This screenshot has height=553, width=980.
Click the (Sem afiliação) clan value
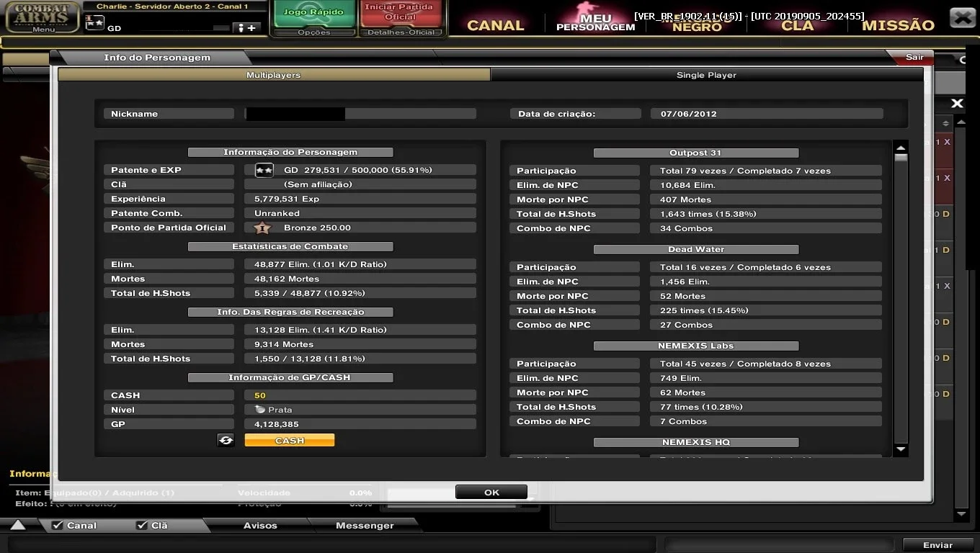coord(360,184)
